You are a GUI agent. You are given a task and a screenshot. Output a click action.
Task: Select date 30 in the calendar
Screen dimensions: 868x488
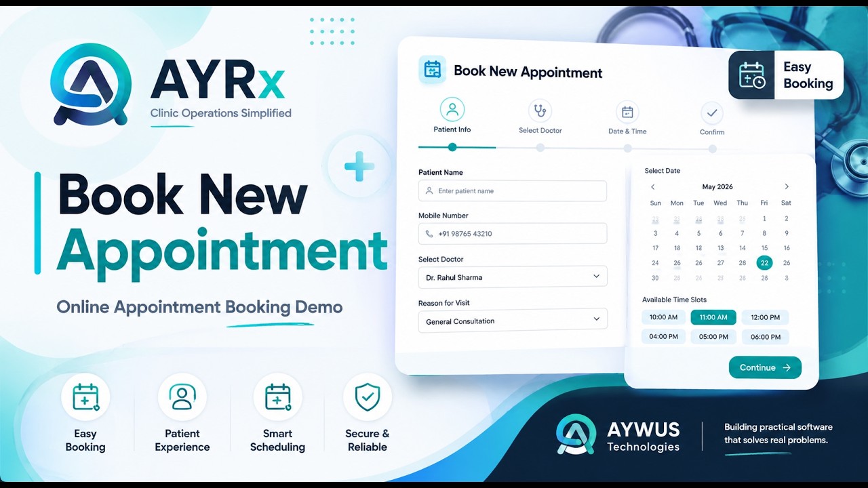(x=655, y=278)
